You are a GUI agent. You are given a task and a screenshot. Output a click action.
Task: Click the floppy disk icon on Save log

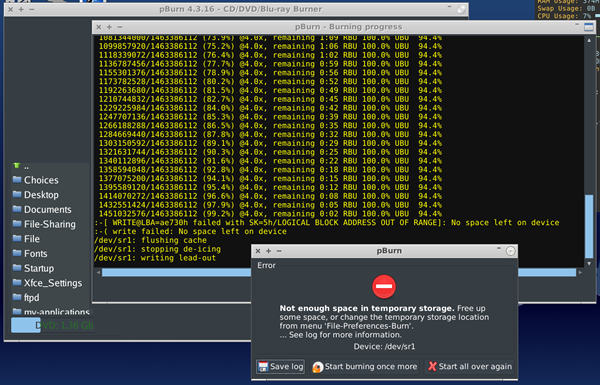(263, 367)
